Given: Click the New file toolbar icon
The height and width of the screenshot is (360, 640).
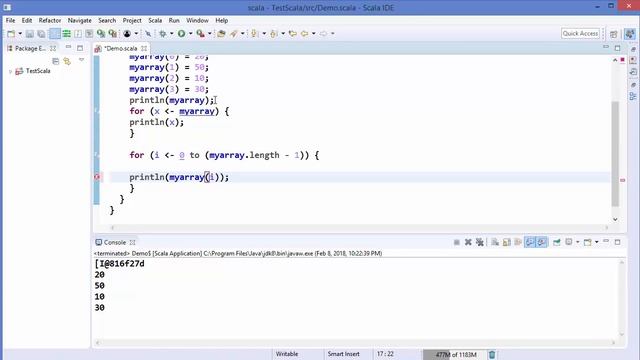Looking at the screenshot, I should point(11,33).
